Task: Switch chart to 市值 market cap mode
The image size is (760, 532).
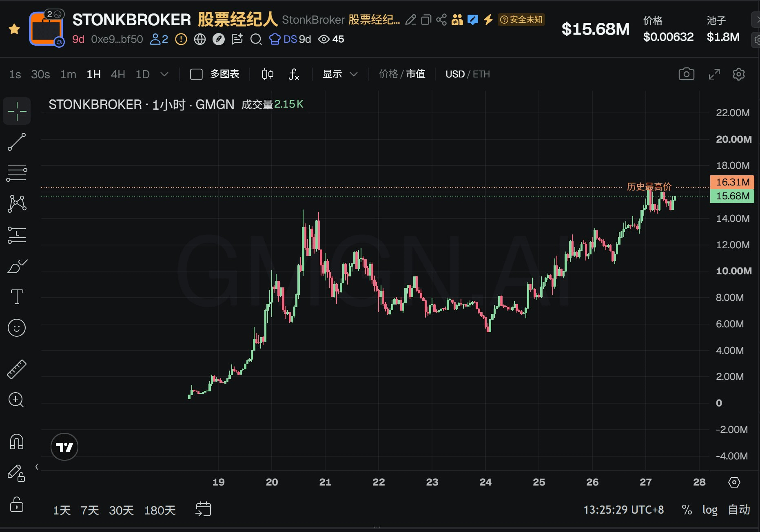Action: pos(416,74)
